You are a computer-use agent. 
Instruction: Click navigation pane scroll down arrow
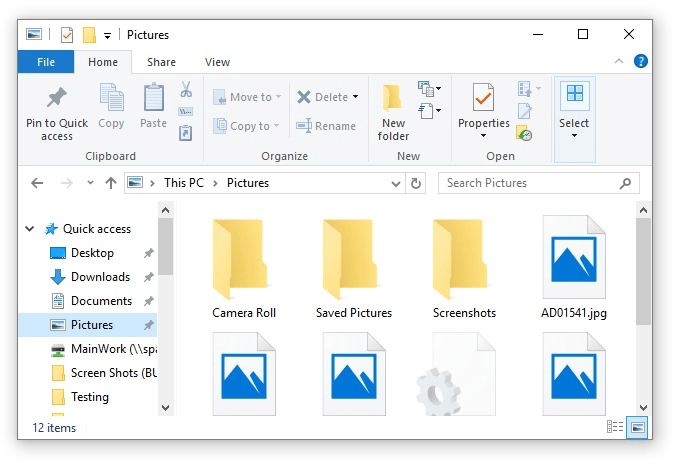click(x=166, y=408)
